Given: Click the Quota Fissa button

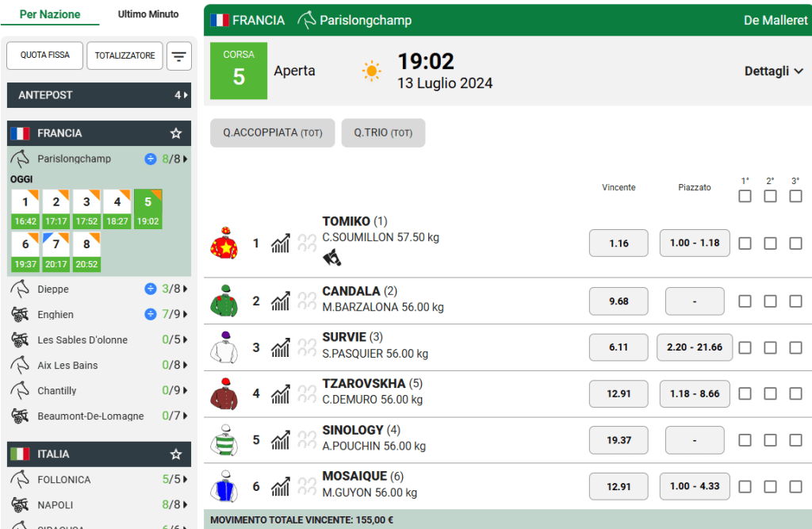Looking at the screenshot, I should coord(44,56).
